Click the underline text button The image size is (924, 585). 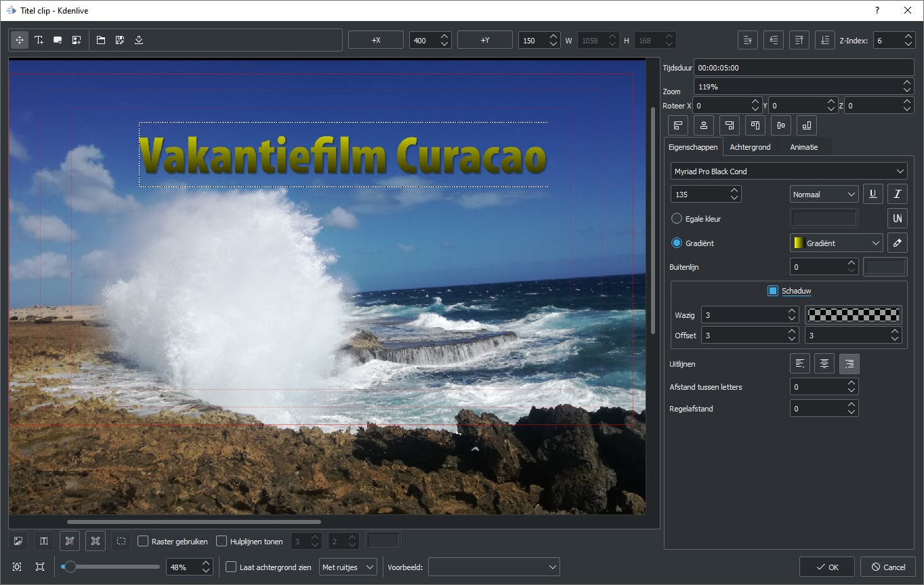pyautogui.click(x=873, y=195)
